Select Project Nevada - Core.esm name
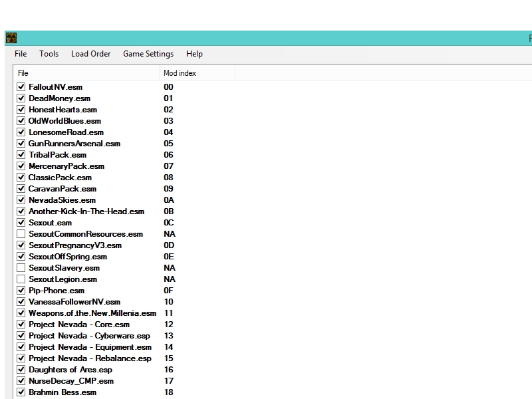Screen dimensions: 532x399 [79, 325]
